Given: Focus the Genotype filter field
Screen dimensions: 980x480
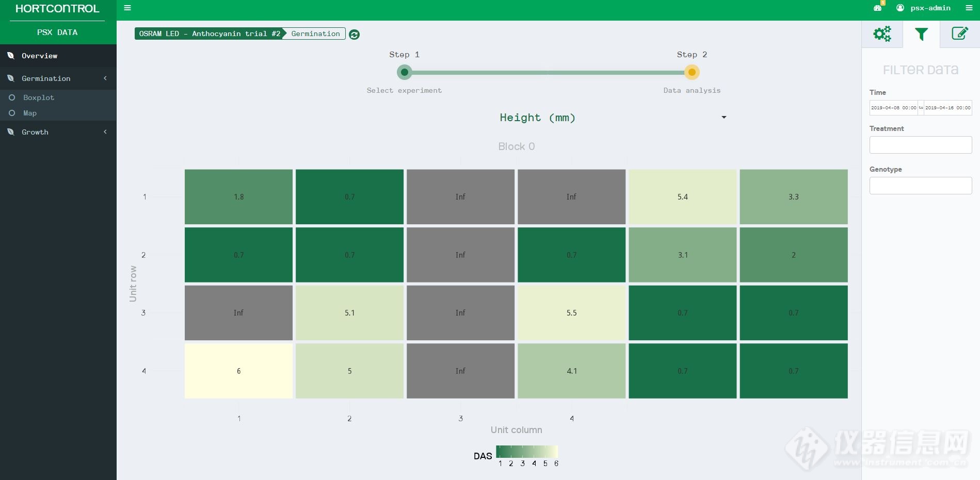Looking at the screenshot, I should [921, 186].
